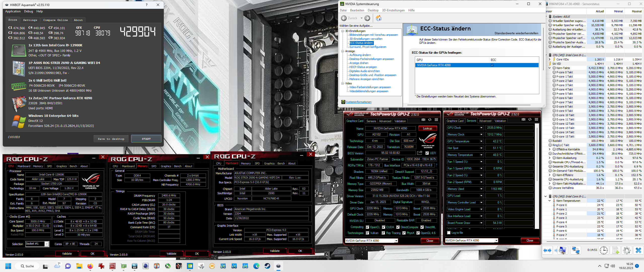Click the NVIDIA control panel home icon

pyautogui.click(x=379, y=18)
